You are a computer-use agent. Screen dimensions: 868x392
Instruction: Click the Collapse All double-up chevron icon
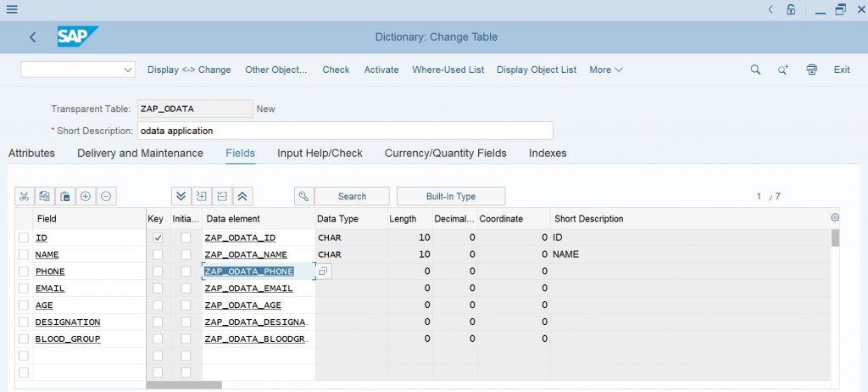coord(242,196)
